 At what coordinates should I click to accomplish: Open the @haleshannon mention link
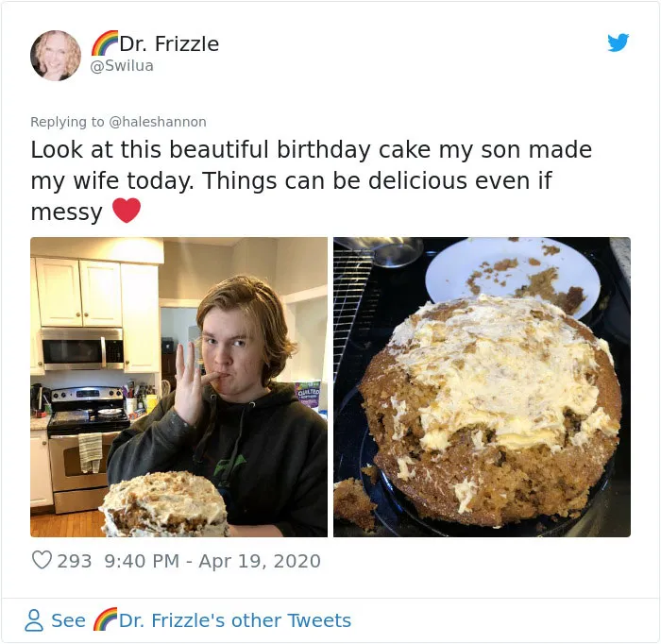tap(158, 122)
